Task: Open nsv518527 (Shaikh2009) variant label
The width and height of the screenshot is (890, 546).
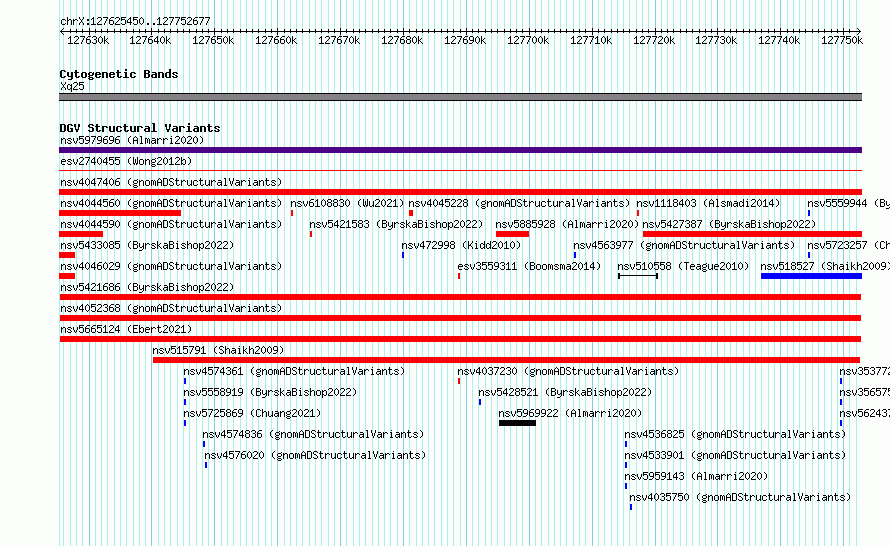Action: (825, 266)
